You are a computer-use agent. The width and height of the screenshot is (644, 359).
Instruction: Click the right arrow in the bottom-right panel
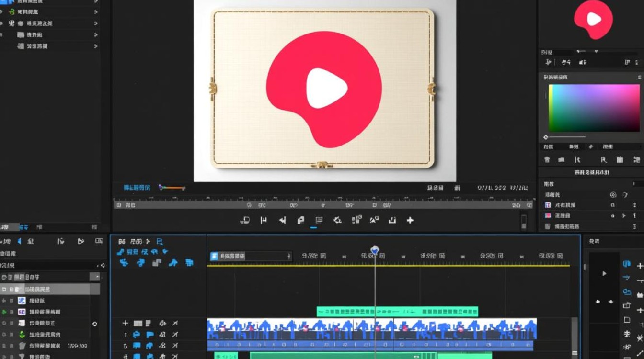tap(611, 302)
